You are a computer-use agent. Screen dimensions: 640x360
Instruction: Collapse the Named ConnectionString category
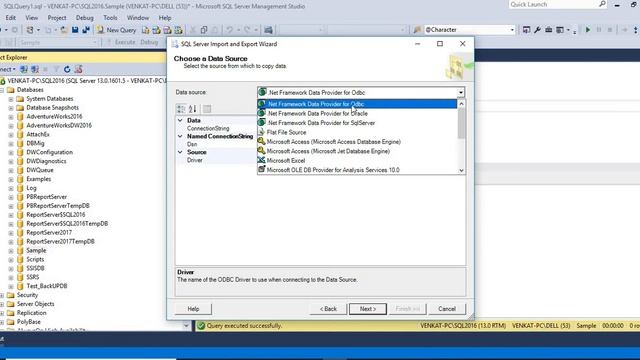180,136
